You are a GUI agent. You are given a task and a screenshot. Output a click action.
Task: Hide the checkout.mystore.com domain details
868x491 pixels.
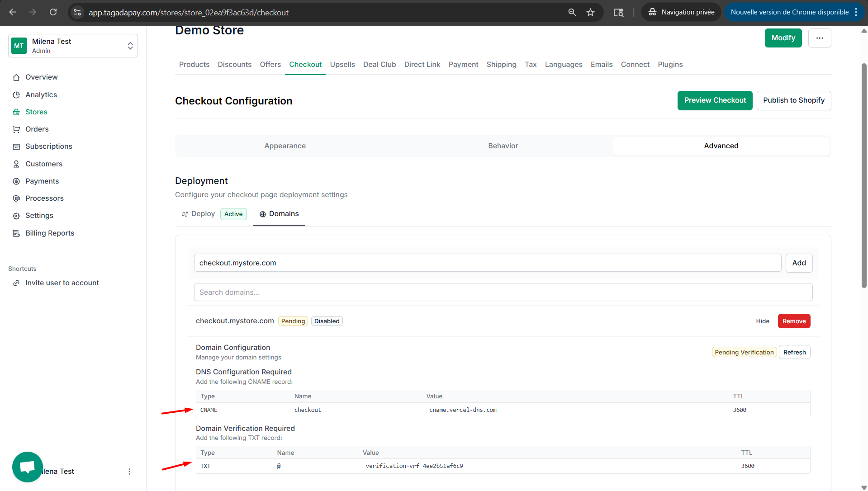[x=762, y=321]
